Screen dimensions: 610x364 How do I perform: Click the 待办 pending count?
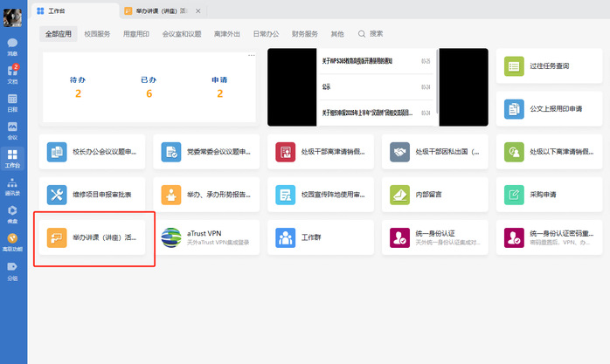78,93
